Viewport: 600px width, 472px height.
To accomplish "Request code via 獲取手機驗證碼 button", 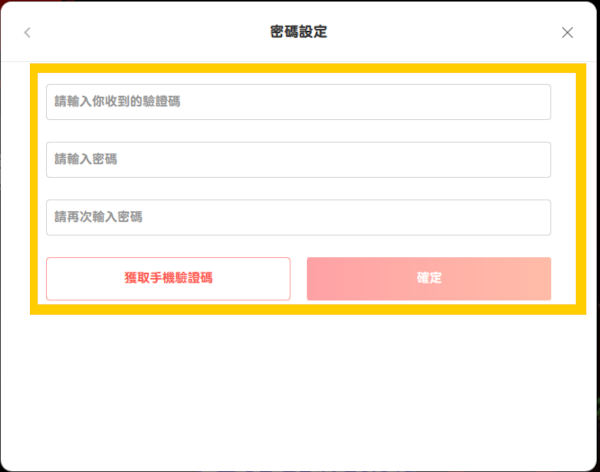I will [168, 279].
